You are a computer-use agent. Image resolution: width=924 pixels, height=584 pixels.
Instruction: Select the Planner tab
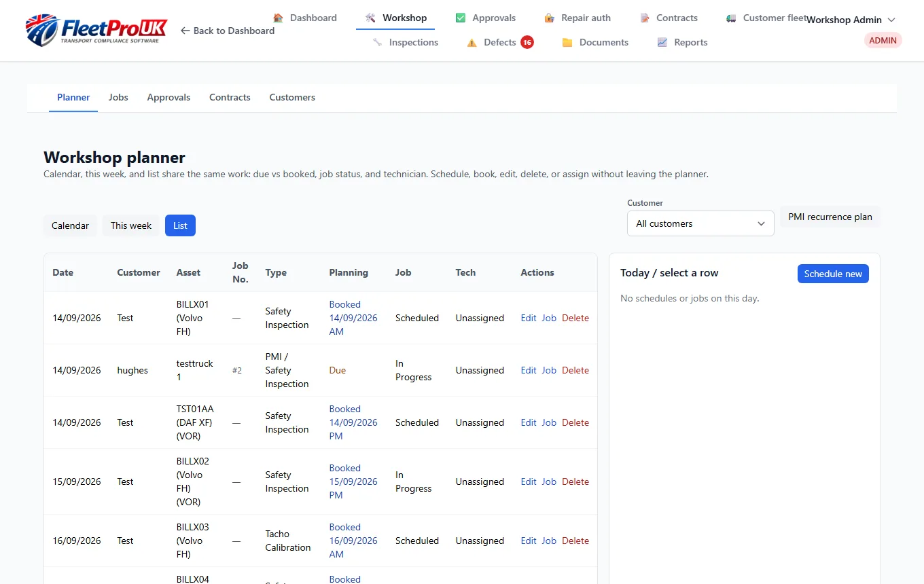[73, 97]
